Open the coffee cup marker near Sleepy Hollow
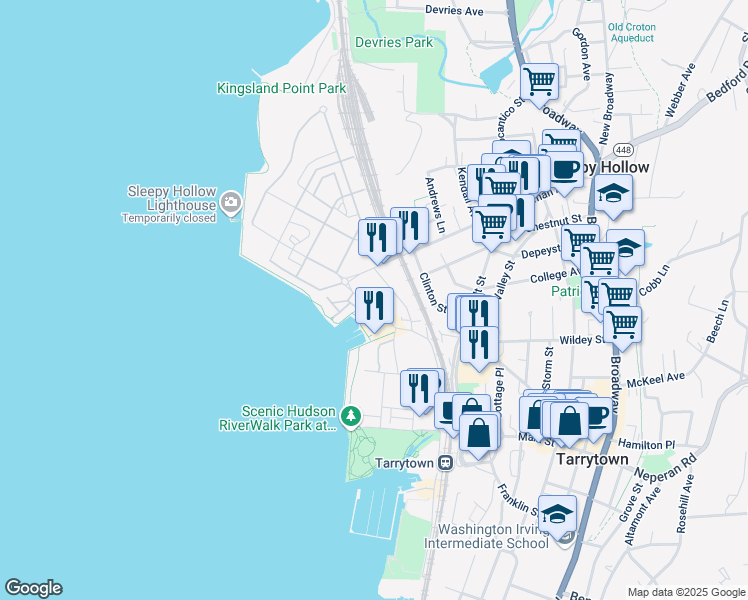Image resolution: width=748 pixels, height=600 pixels. coord(564,170)
